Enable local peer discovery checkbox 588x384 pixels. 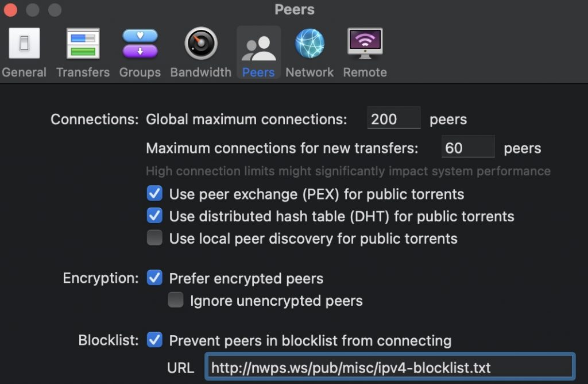point(154,238)
